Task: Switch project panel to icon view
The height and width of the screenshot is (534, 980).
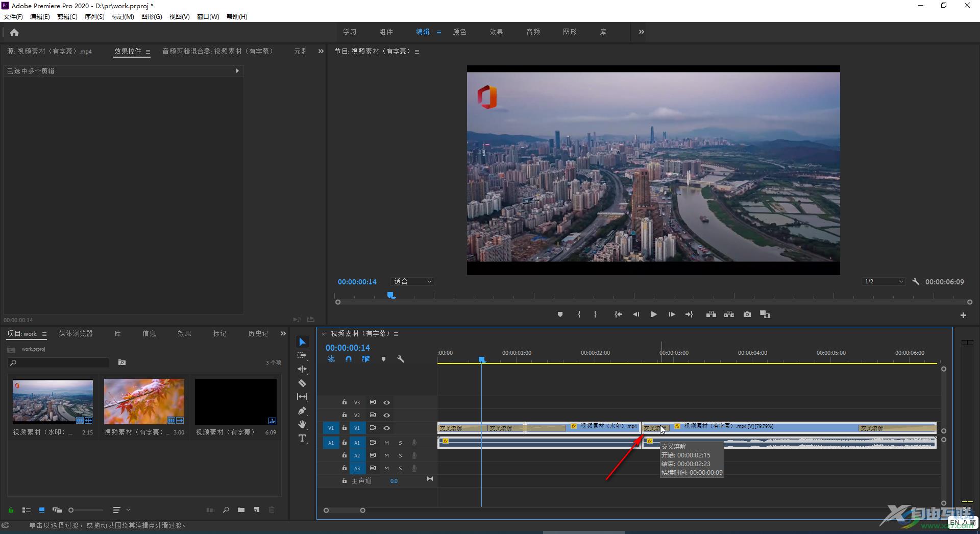Action: (42, 510)
